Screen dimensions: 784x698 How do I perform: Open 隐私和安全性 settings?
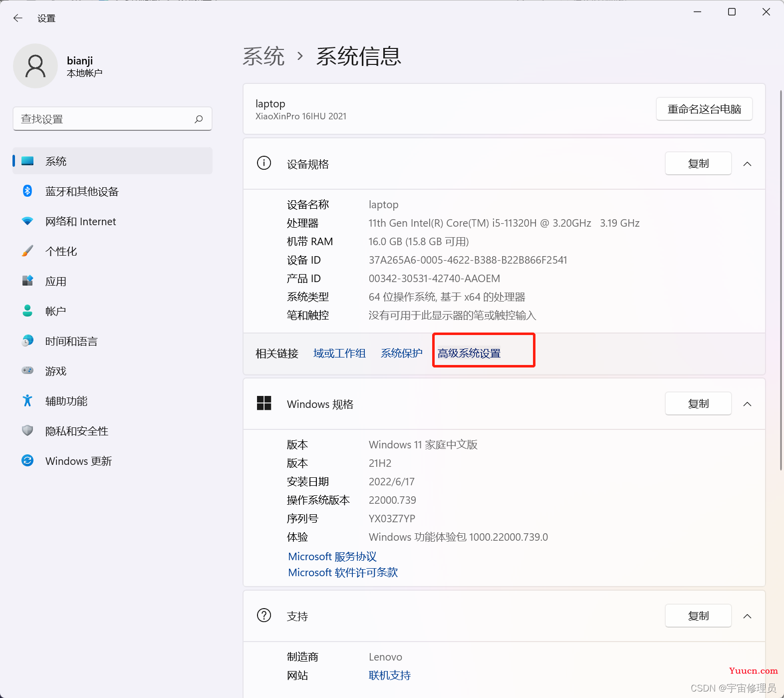[112, 431]
